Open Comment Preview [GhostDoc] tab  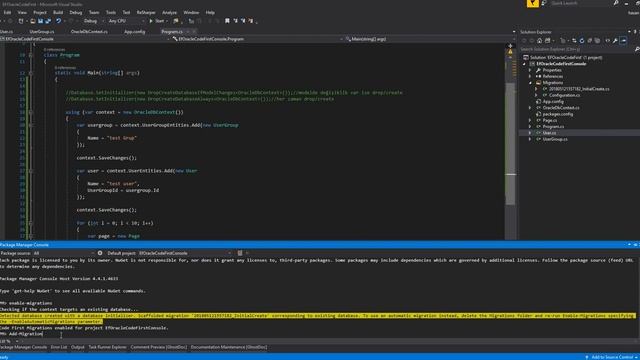point(158,347)
